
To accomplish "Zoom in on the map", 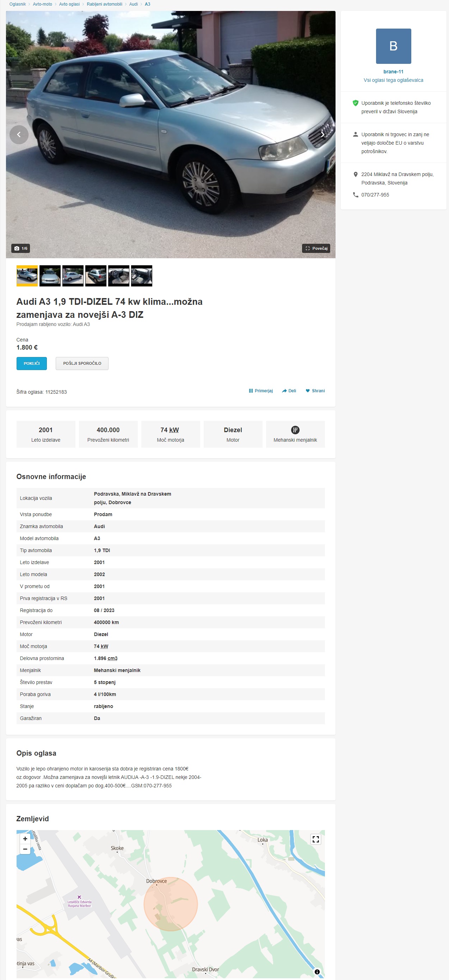I will [25, 839].
